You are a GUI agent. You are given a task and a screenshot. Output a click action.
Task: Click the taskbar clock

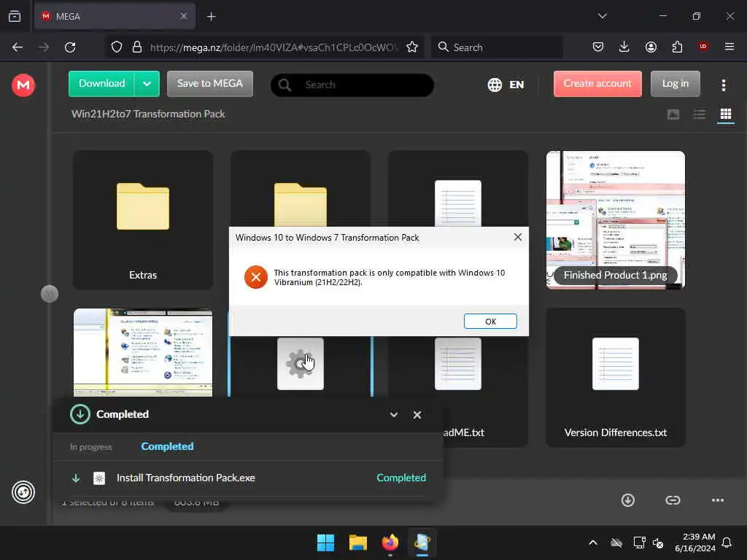pyautogui.click(x=695, y=542)
